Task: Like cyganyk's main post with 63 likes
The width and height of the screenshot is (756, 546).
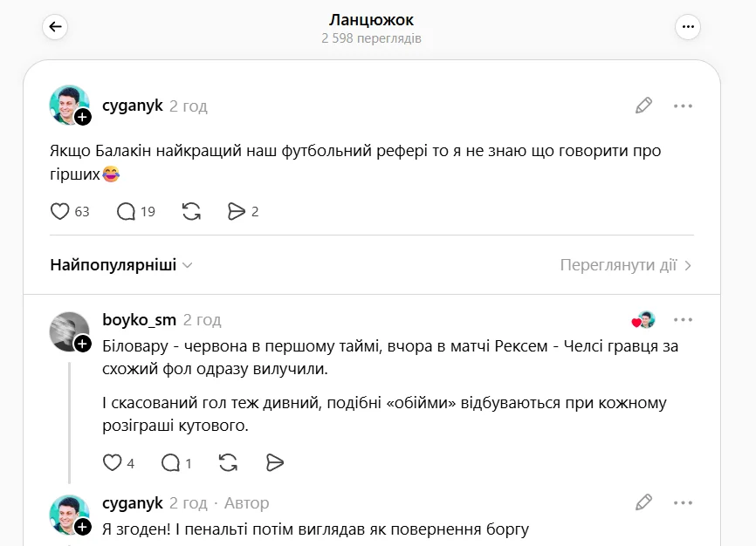Action: [60, 211]
